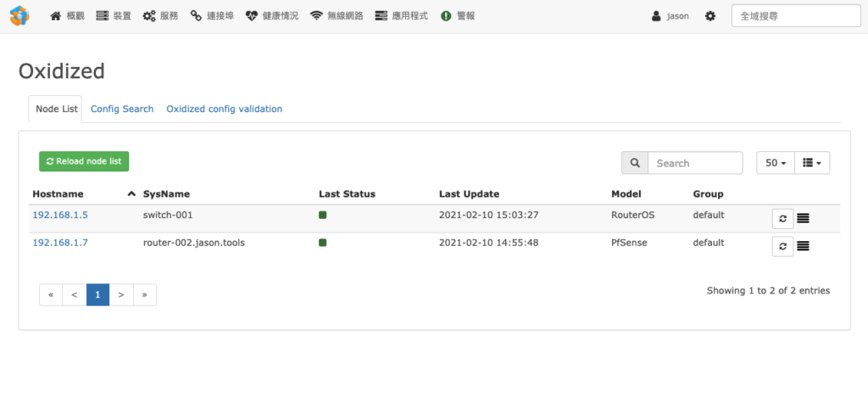Go to the previous page (<)
The width and height of the screenshot is (868, 414).
(75, 295)
